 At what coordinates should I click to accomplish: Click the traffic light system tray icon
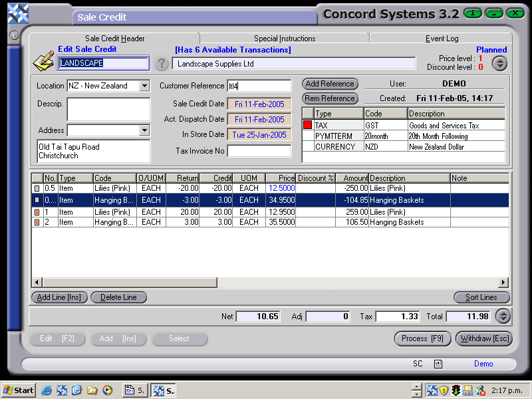tap(455, 390)
